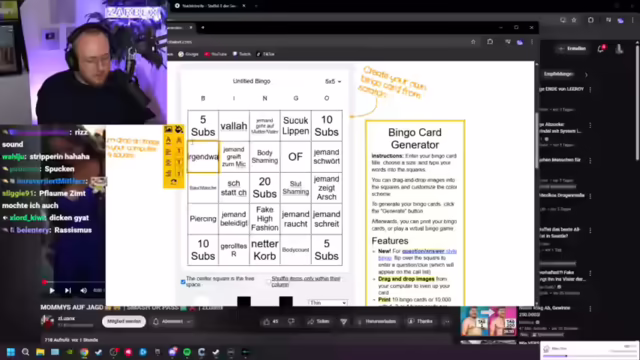Viewport: 640px width, 360px height.
Task: Open YouTube notifications bell
Action: tap(601, 49)
